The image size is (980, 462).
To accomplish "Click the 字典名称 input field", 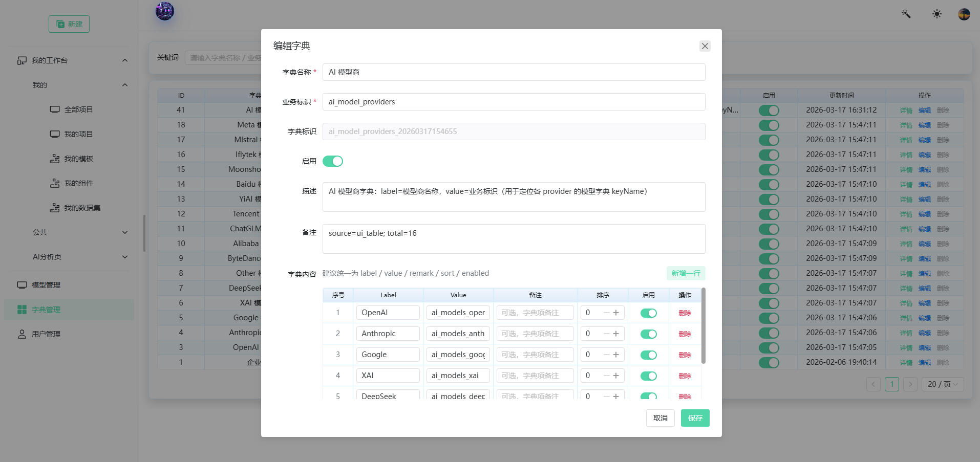I will coord(514,72).
